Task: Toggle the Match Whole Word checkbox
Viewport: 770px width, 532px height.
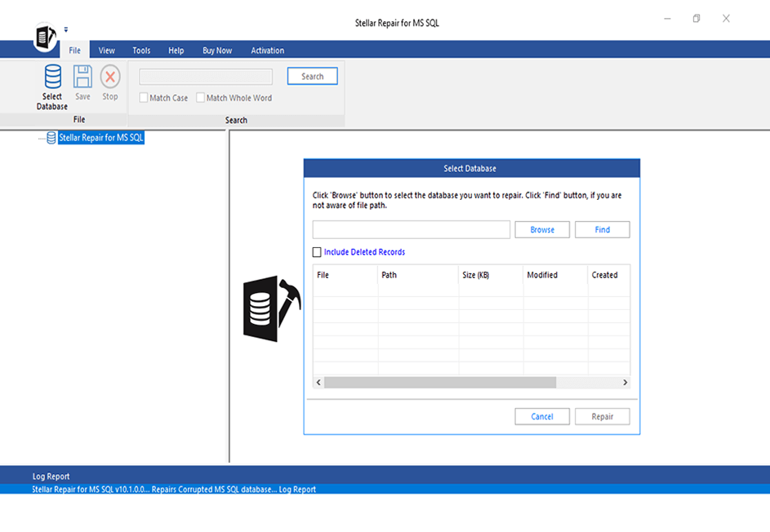Action: pos(201,98)
